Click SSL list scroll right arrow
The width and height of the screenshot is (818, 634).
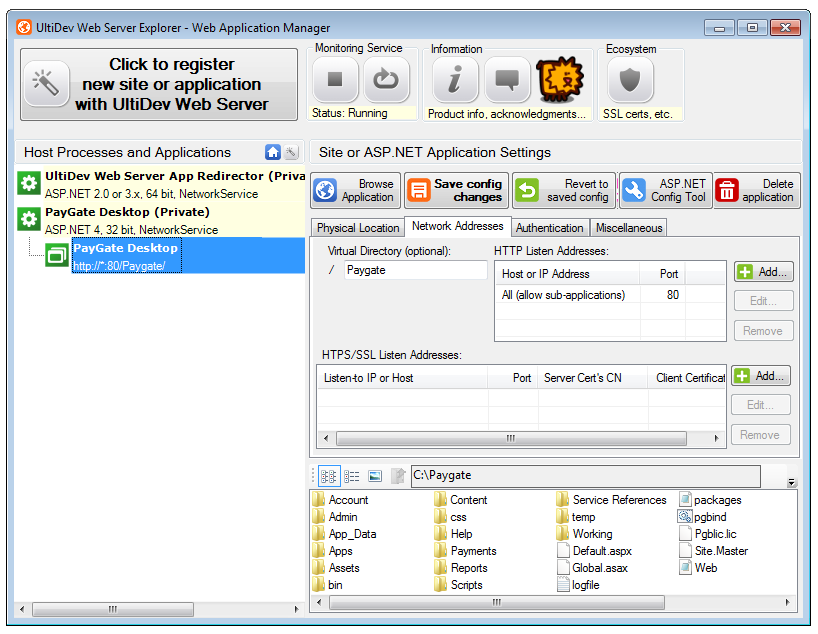tap(716, 438)
